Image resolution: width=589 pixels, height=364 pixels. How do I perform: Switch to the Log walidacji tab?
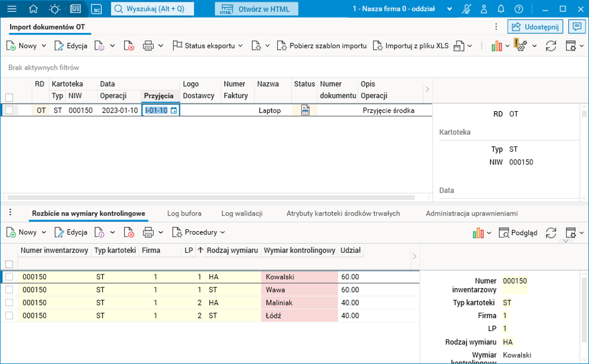point(242,213)
